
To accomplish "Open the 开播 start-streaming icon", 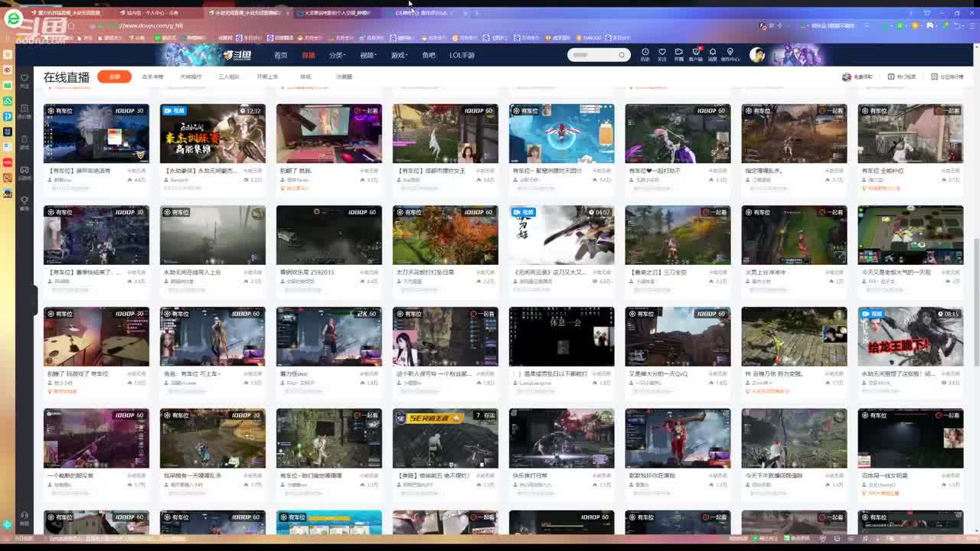I will tap(678, 53).
